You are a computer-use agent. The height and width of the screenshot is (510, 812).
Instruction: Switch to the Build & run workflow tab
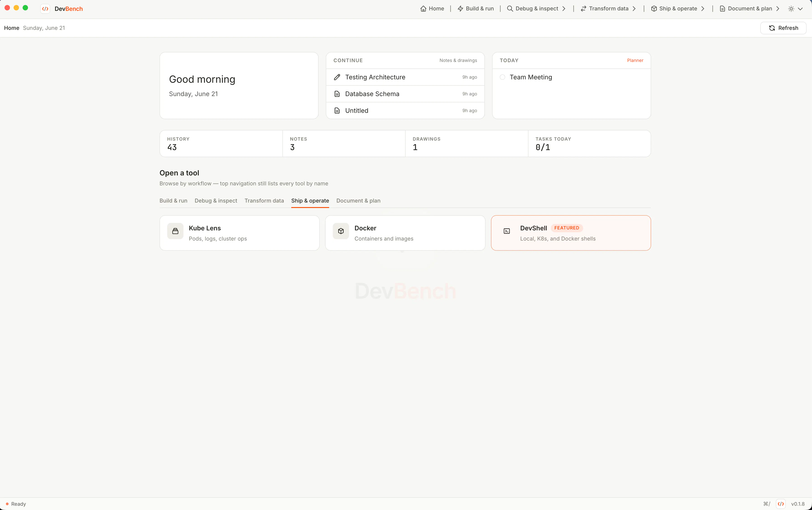[173, 201]
